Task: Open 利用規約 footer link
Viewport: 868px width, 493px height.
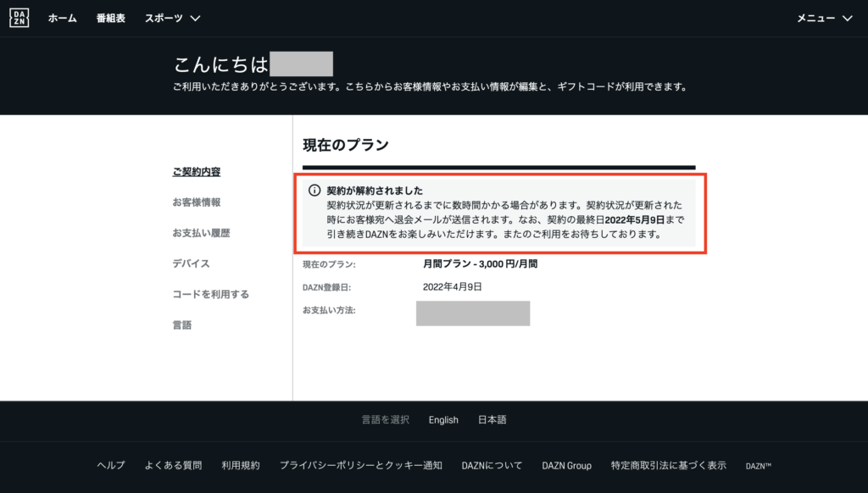Action: [x=240, y=465]
